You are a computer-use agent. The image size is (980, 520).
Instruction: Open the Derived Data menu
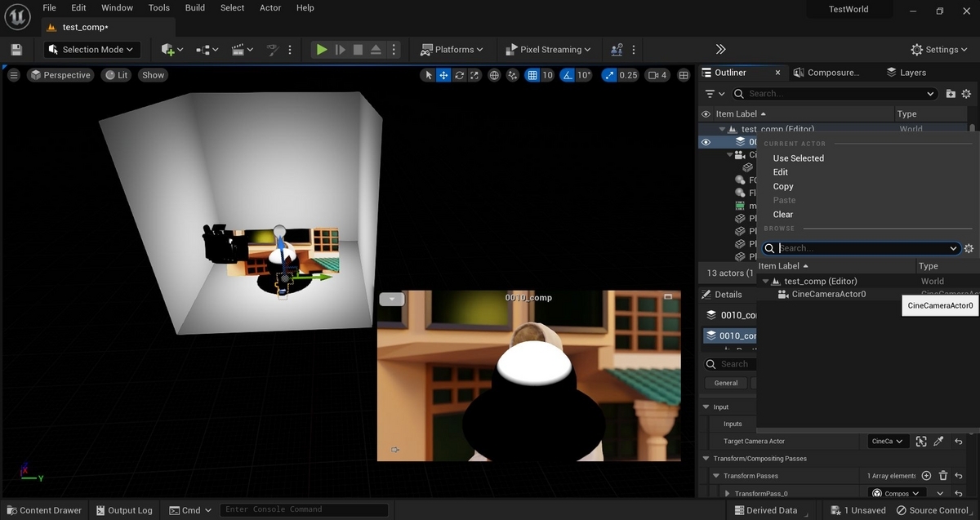(765, 510)
